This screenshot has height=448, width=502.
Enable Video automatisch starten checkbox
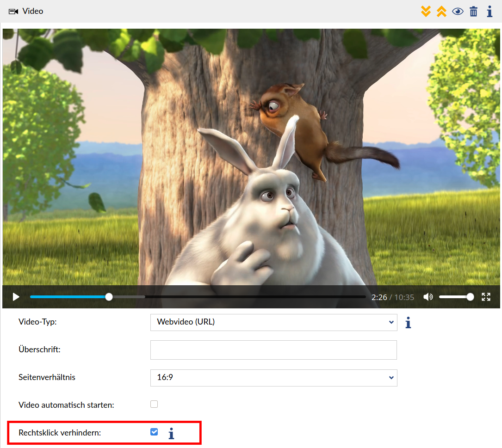[154, 404]
